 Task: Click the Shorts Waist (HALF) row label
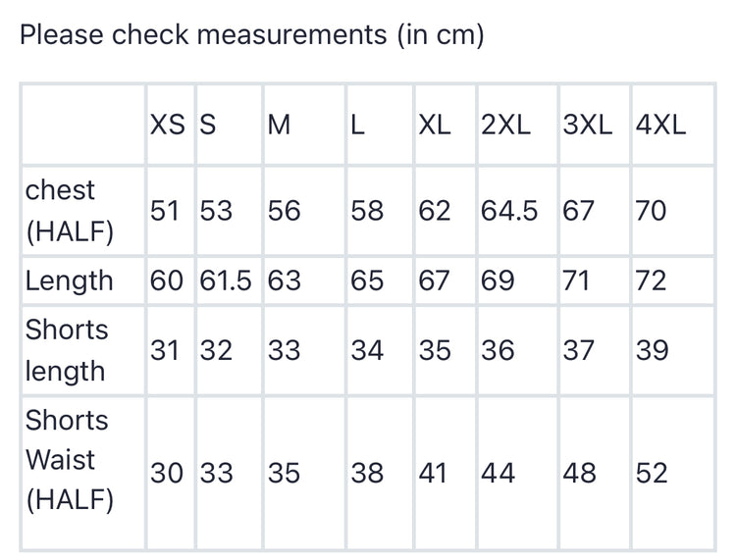pos(69,459)
